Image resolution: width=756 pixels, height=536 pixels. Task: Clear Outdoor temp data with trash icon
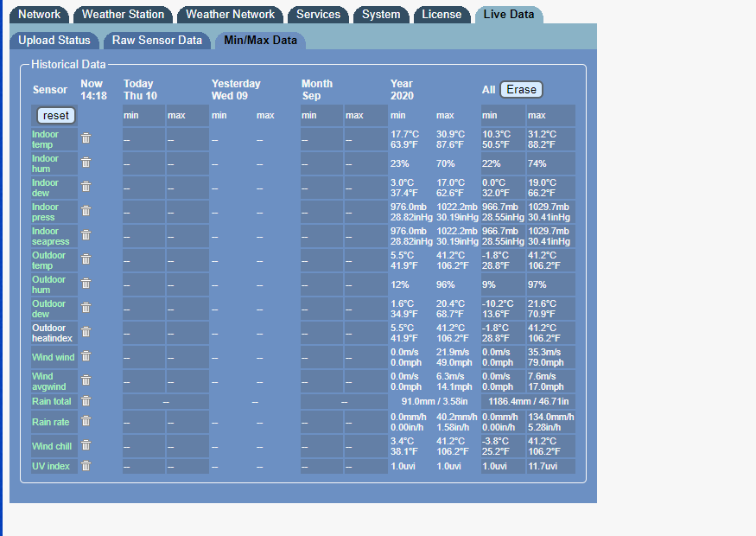[86, 259]
